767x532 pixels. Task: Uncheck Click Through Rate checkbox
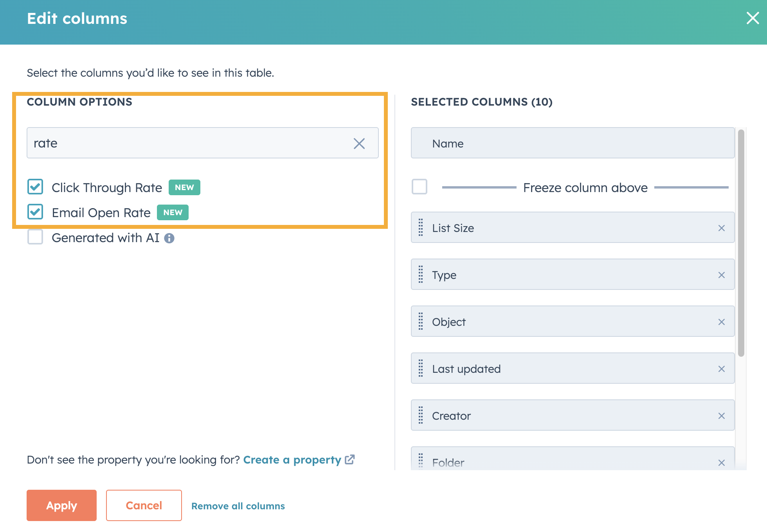tap(35, 187)
